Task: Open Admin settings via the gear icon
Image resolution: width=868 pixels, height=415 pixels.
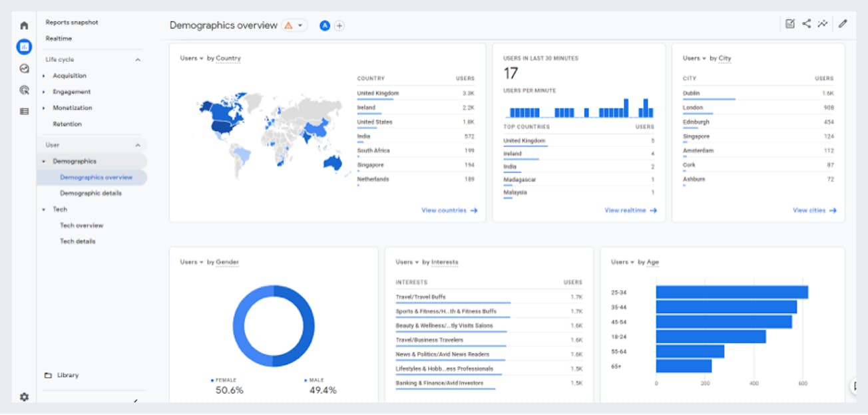Action: pyautogui.click(x=24, y=396)
